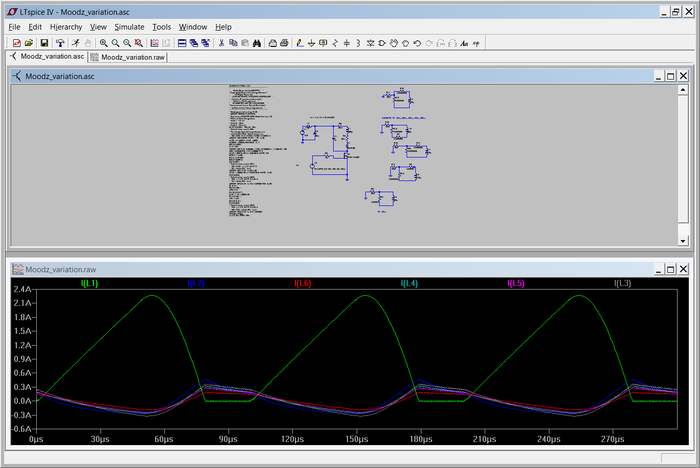Select the Capacitor component tool

point(346,43)
